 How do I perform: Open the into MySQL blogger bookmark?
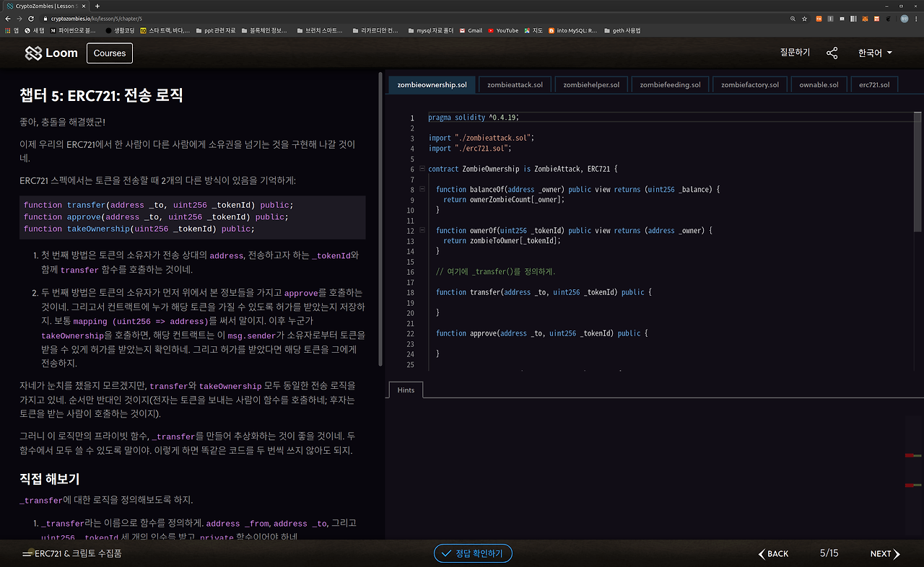[x=573, y=30]
